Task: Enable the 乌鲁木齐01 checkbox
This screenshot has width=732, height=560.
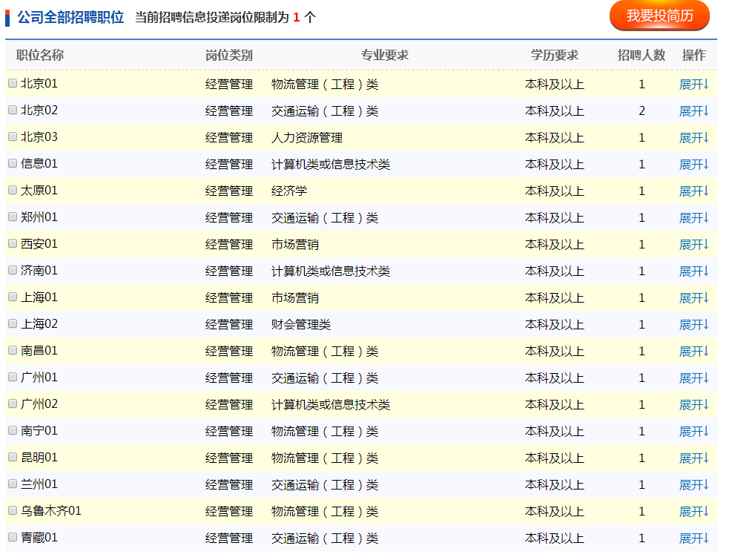Action: tap(13, 511)
